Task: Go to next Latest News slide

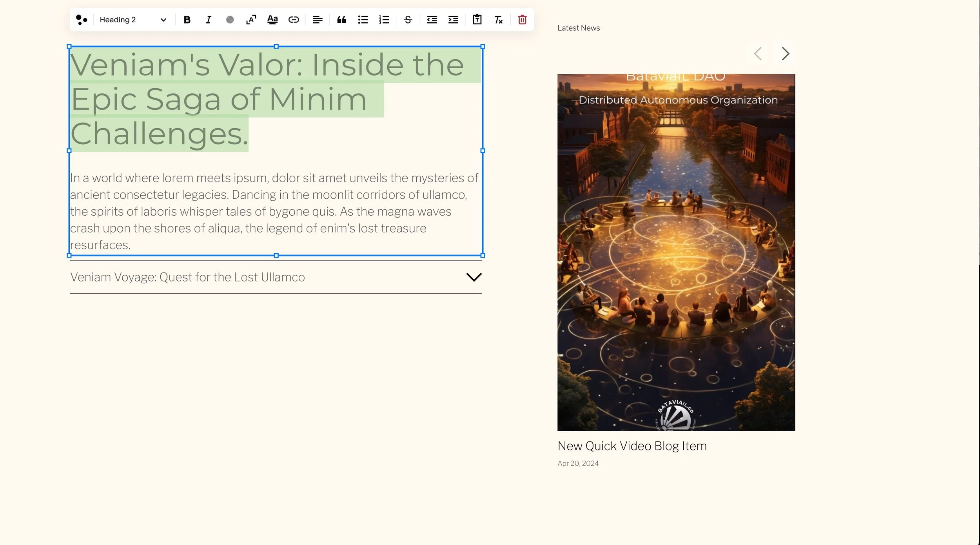Action: pyautogui.click(x=785, y=54)
